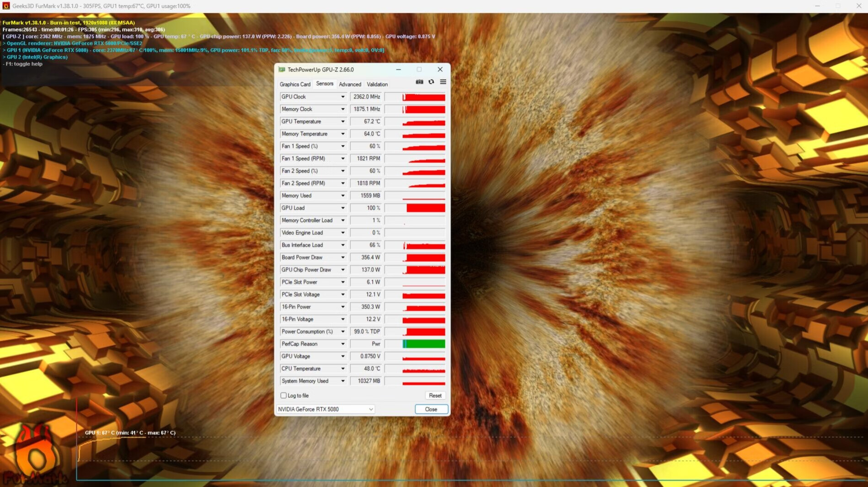The height and width of the screenshot is (487, 868).
Task: Click the 99.0 % TDP value
Action: click(366, 332)
